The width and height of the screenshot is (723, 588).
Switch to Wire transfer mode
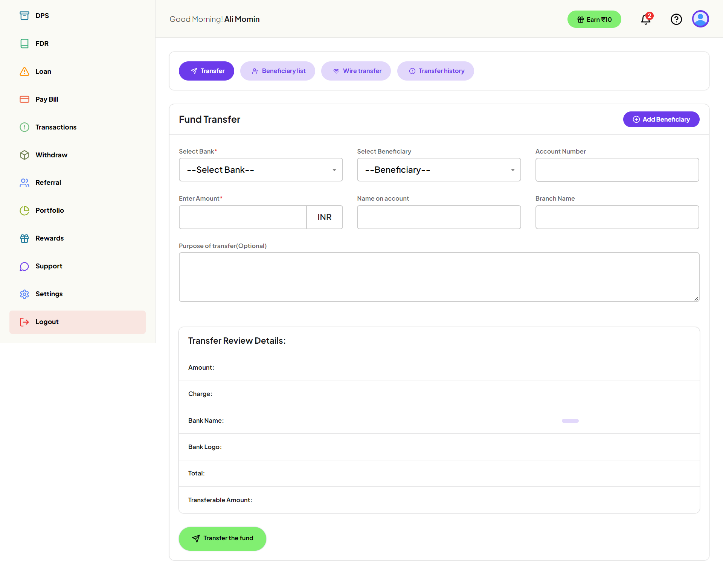click(356, 71)
